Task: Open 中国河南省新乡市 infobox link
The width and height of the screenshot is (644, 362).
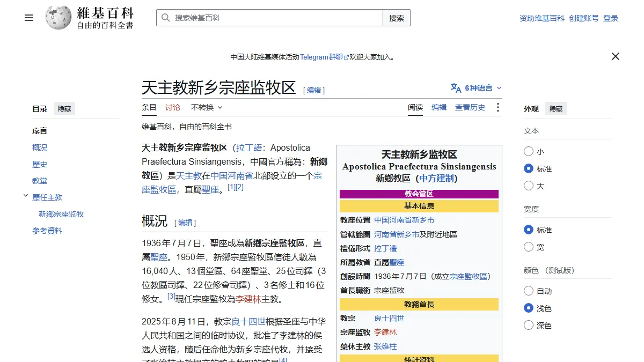Action: tap(404, 220)
